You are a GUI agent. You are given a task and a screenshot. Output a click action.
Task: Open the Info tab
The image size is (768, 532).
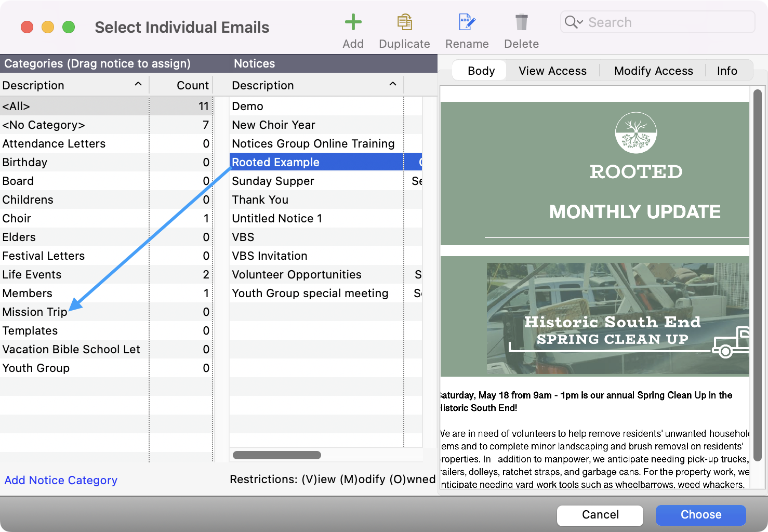(726, 71)
